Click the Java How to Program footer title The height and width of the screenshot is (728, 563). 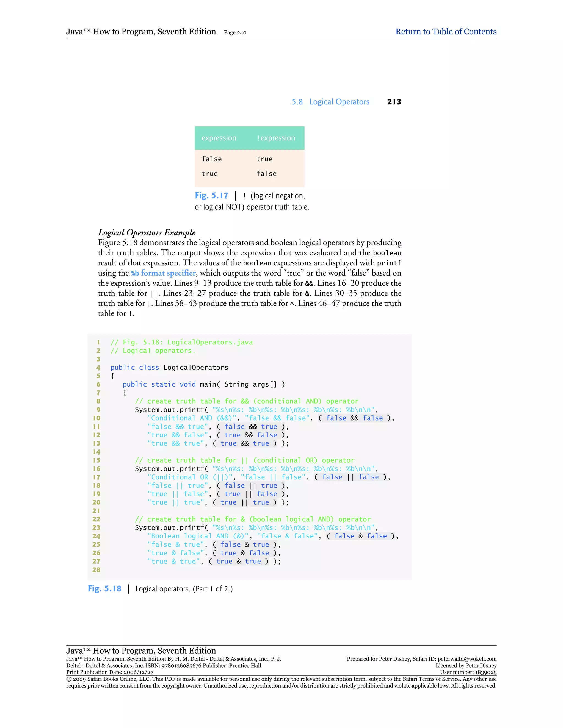tap(141, 650)
